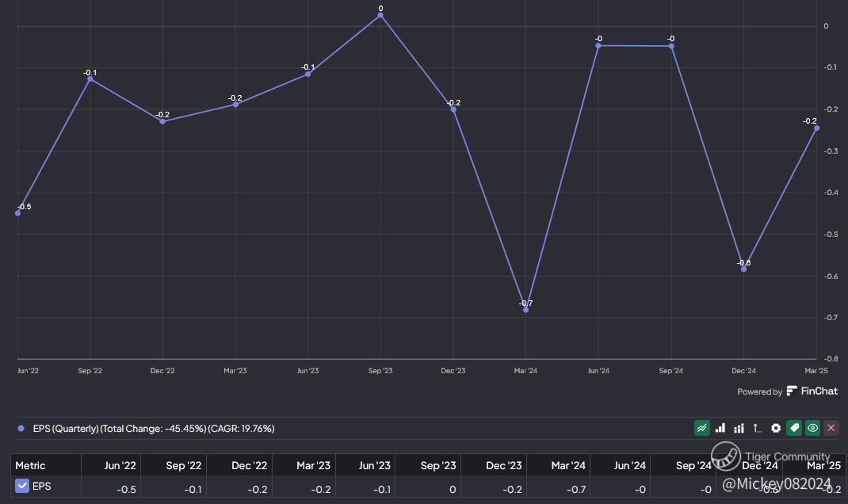
Task: Click the -0.8 y-axis label
Action: (x=831, y=358)
